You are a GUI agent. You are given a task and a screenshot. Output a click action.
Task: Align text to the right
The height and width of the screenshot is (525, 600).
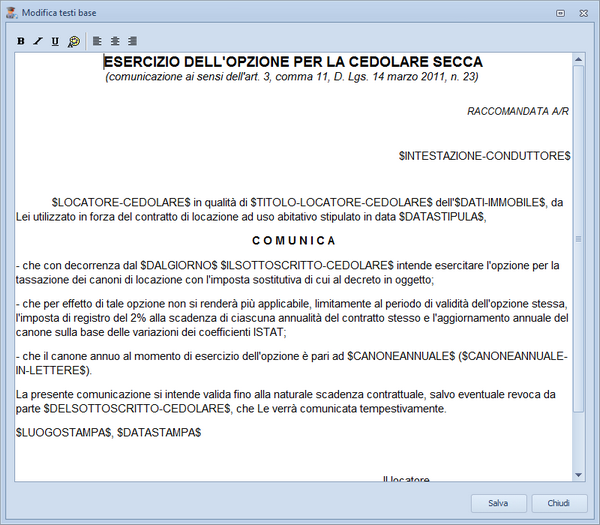point(132,41)
